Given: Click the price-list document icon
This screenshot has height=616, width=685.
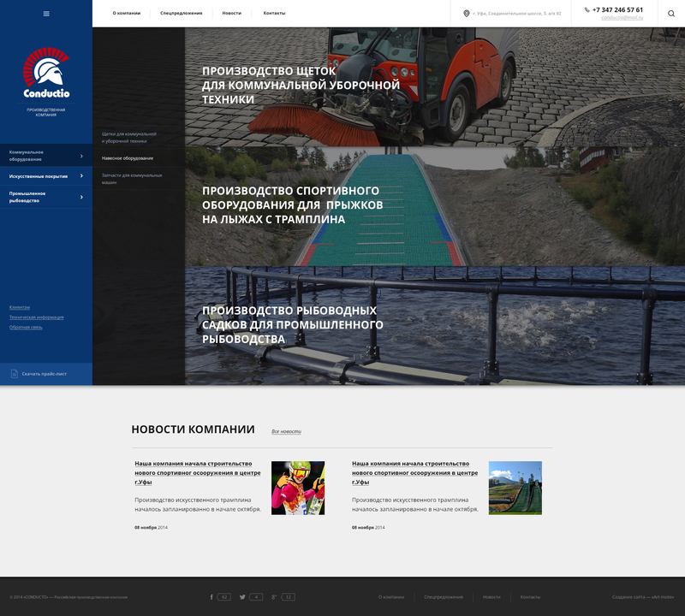Looking at the screenshot, I should point(15,374).
